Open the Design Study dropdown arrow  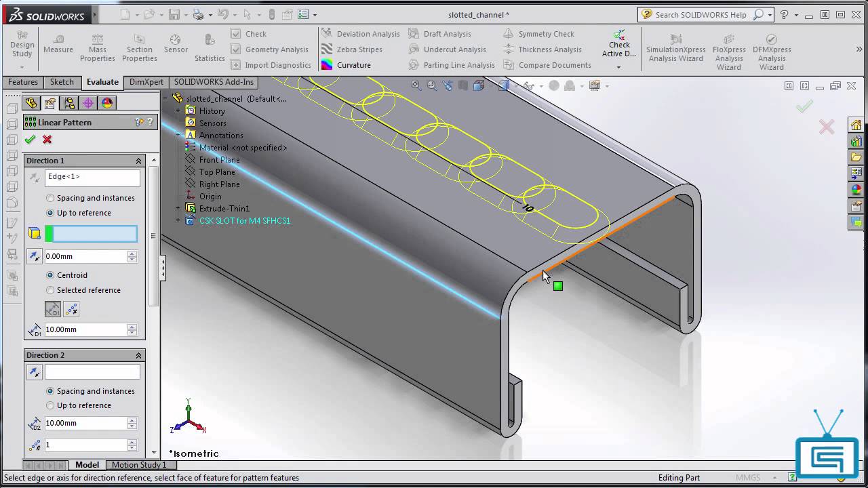coord(22,67)
